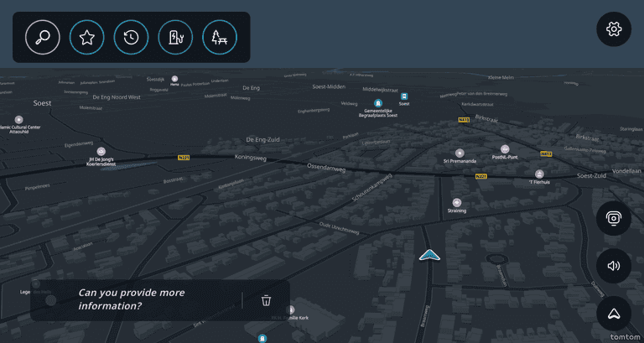The height and width of the screenshot is (343, 644).
Task: Tap JH De Jong's Koeriersdienst marker
Action: (101, 152)
